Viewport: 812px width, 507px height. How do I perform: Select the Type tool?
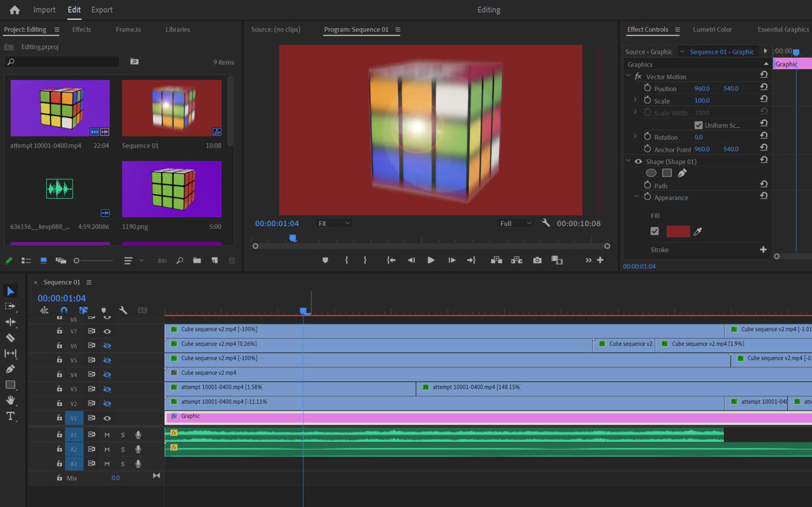[10, 416]
